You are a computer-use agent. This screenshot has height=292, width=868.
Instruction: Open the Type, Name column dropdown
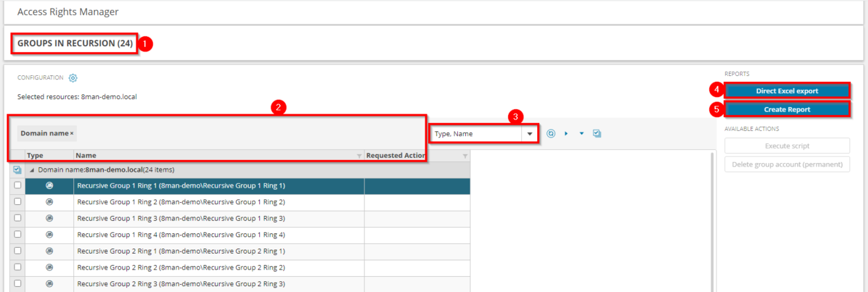click(x=529, y=133)
